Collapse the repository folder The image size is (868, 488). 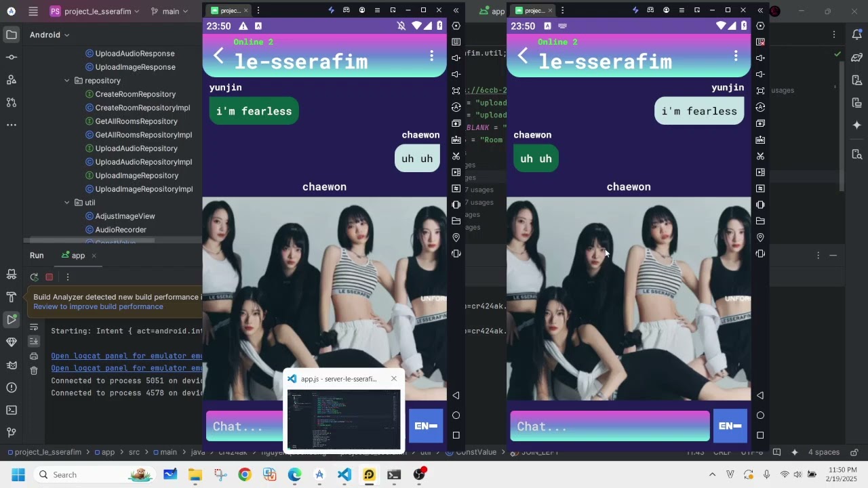(67, 81)
